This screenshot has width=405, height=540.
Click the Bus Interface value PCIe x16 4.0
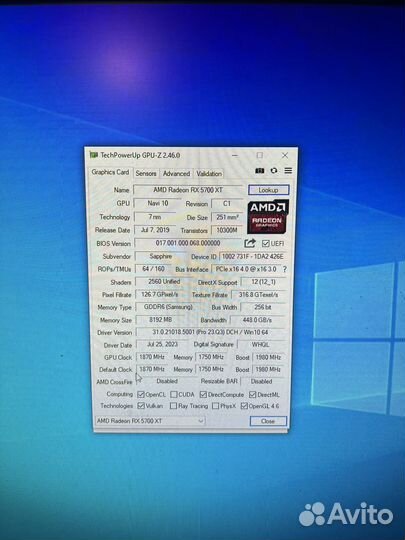246,269
